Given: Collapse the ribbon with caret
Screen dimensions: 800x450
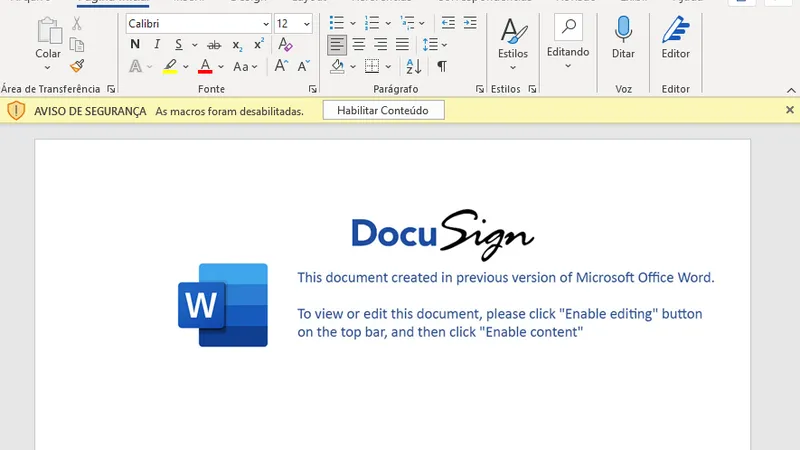Looking at the screenshot, I should click(x=791, y=90).
